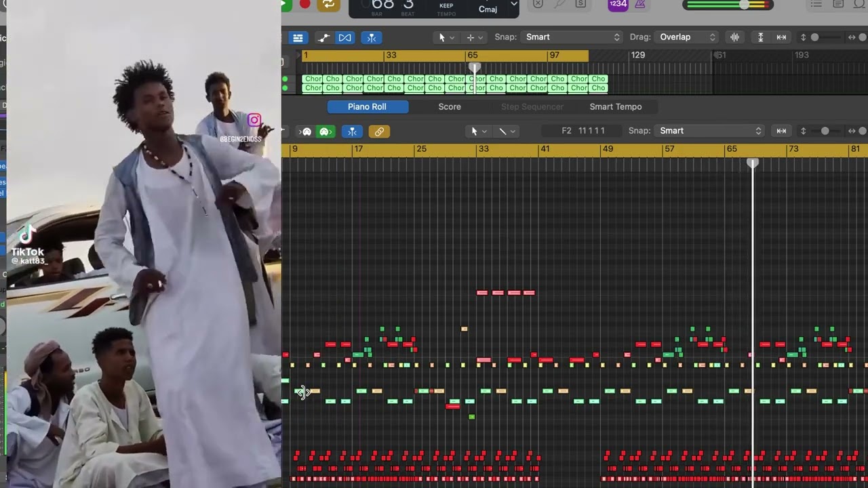Open the Note Pads icon
868x488 pixels.
click(x=839, y=4)
